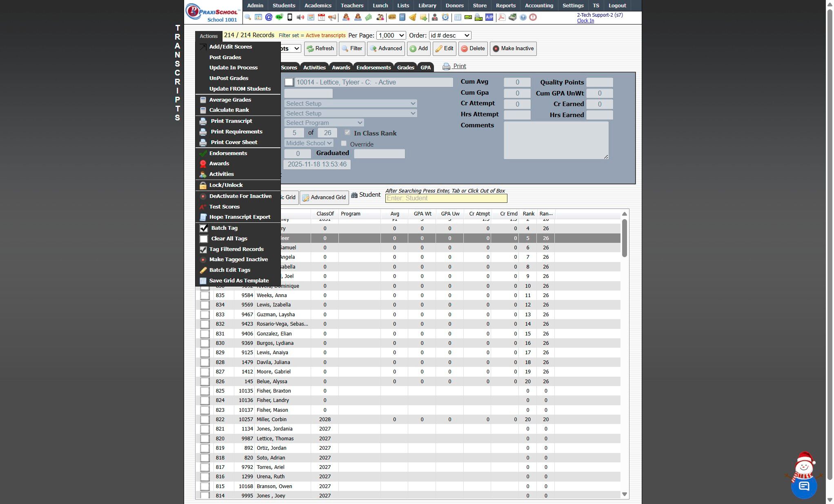The width and height of the screenshot is (834, 504).
Task: Click the @ email icon in toolbar
Action: pos(269,17)
